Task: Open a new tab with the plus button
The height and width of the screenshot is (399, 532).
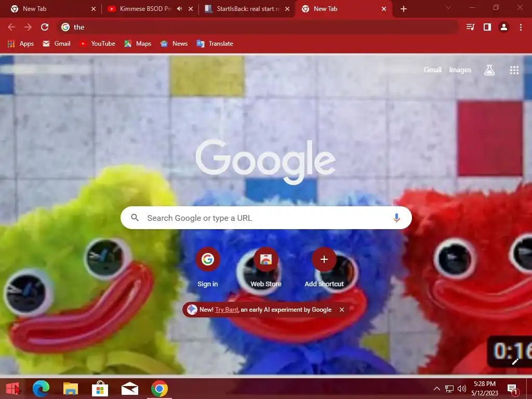Action: click(x=403, y=9)
